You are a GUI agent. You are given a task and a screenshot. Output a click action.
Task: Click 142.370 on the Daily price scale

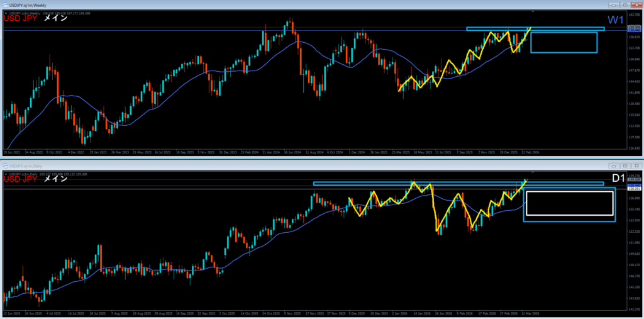(x=634, y=309)
